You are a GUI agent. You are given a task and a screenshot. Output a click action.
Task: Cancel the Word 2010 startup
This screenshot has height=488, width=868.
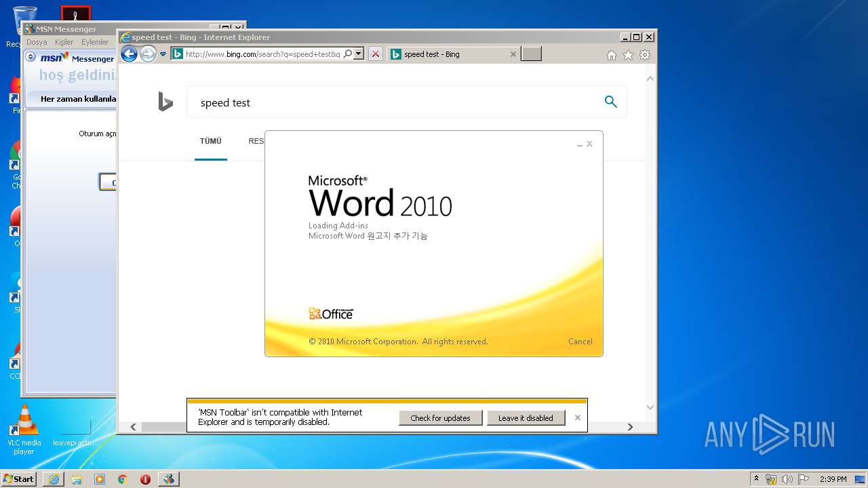coord(580,342)
